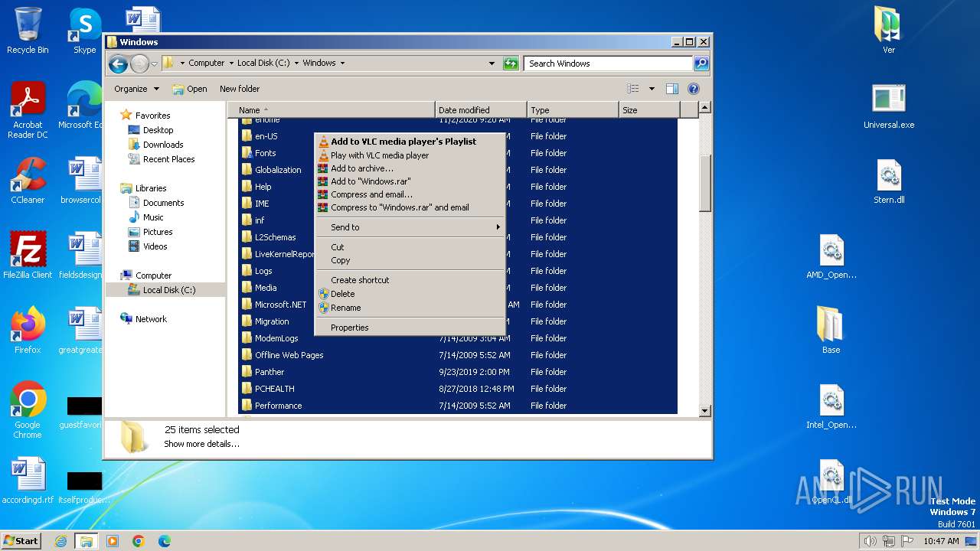
Task: Choose Play with VLC media player
Action: tap(410, 155)
